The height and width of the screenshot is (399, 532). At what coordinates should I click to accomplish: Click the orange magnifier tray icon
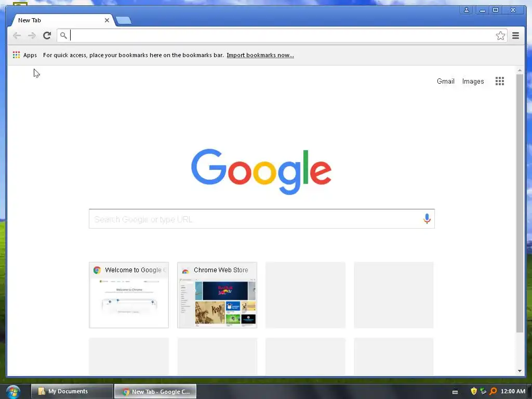pos(493,391)
